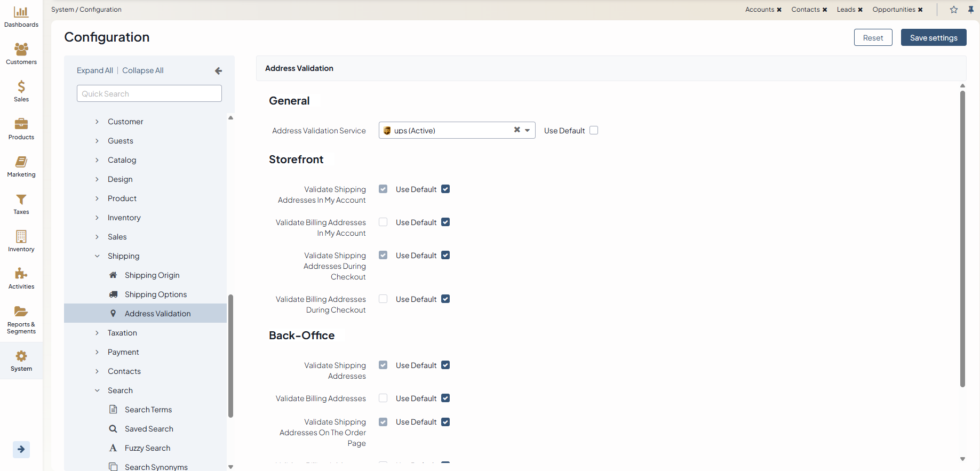This screenshot has height=471, width=980.
Task: Collapse configuration tree with left arrow
Action: (x=218, y=70)
